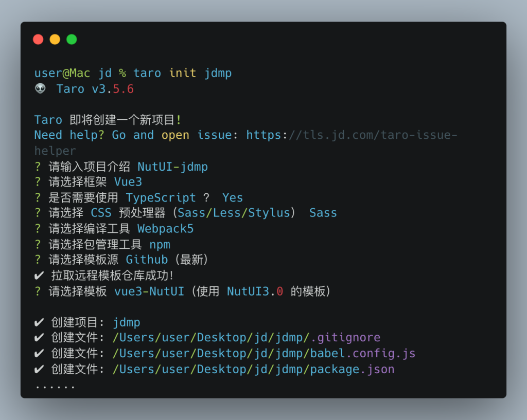
Task: Click the alien emoji before Taro v3.5.6
Action: [x=40, y=88]
